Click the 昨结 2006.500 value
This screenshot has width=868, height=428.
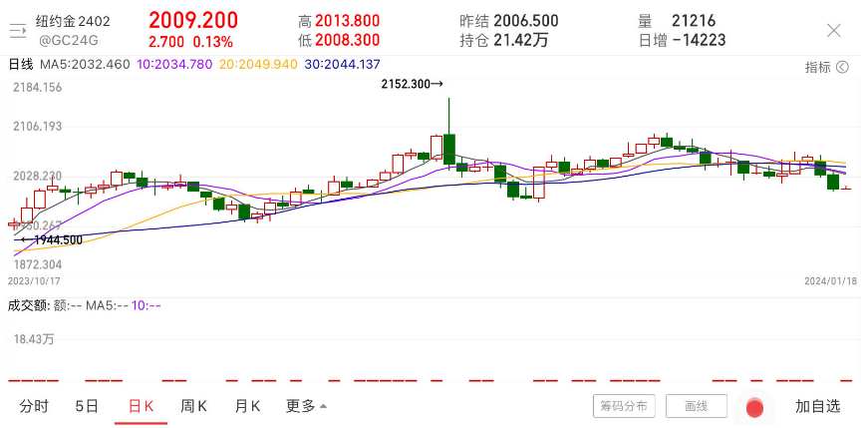526,21
